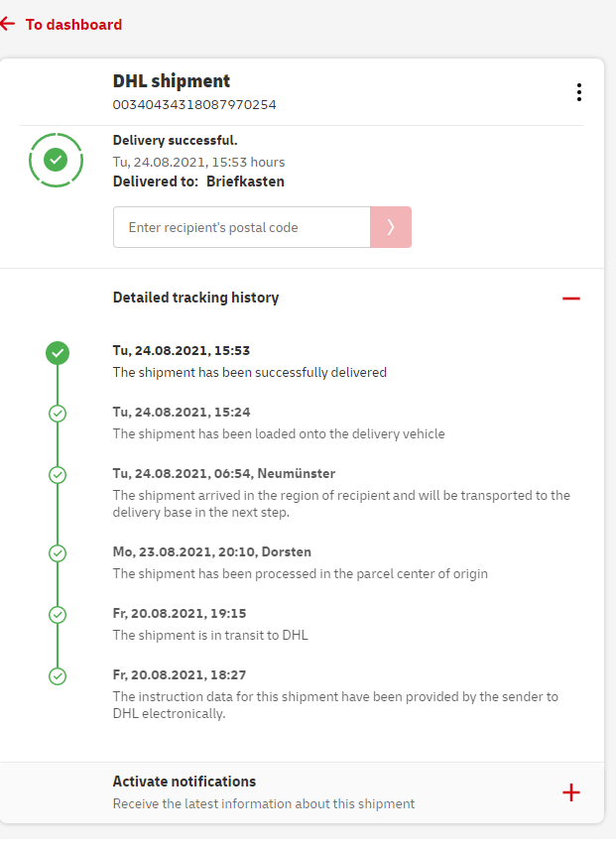Viewport: 616px width, 846px height.
Task: Open the three-dot shipment options menu
Action: 578,92
